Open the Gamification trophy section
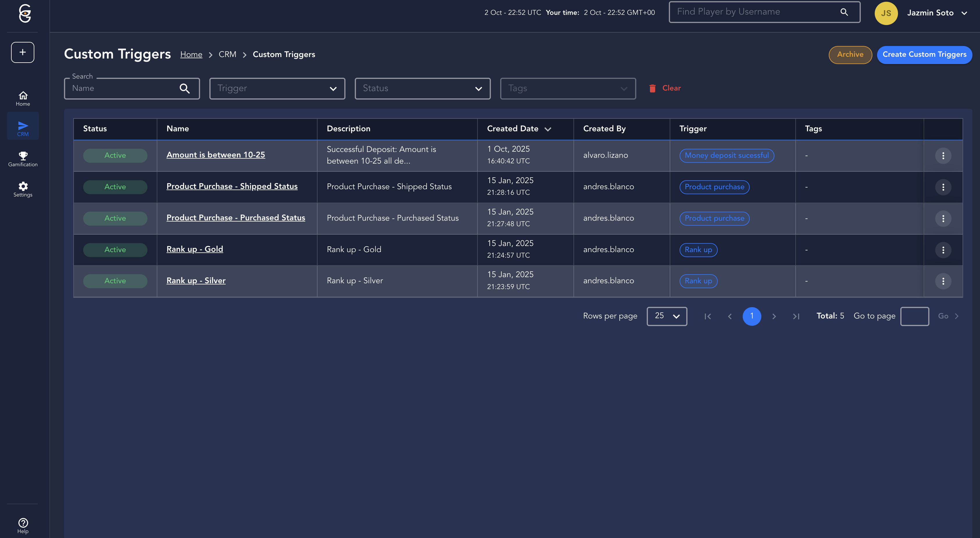Viewport: 980px width, 538px height. pos(23,159)
